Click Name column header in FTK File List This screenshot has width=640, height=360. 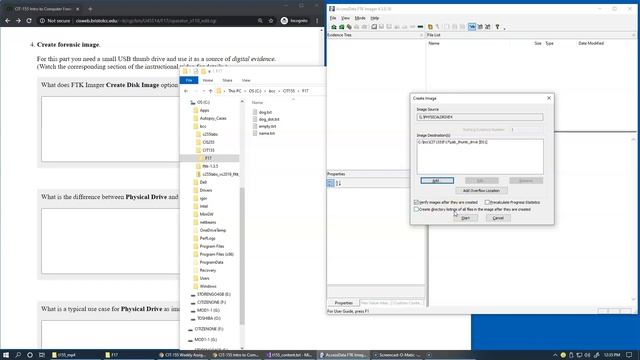[x=434, y=43]
